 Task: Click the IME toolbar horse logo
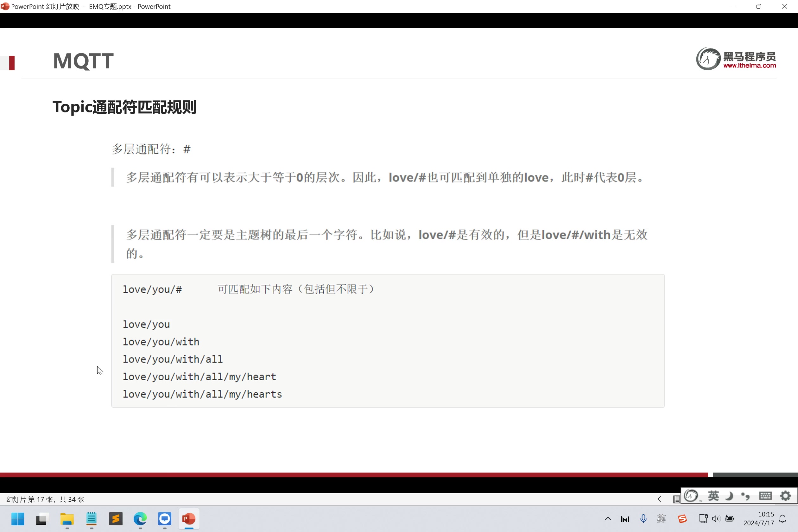click(x=691, y=496)
